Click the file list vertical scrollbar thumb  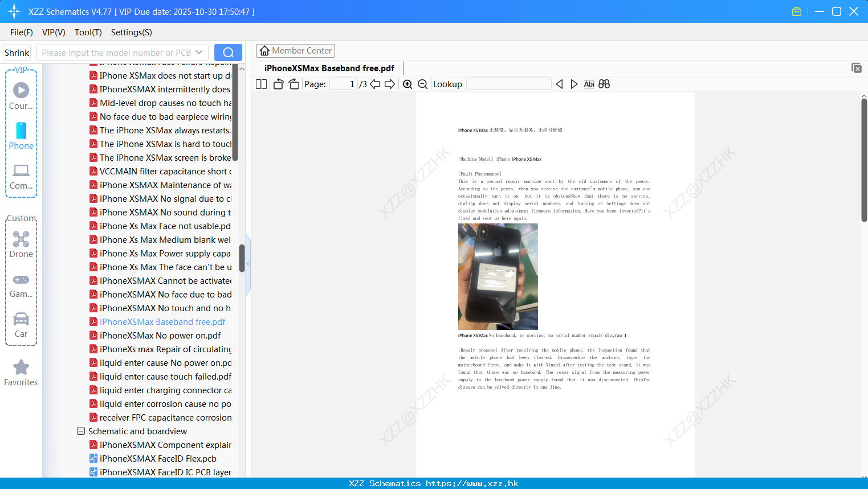point(242,258)
